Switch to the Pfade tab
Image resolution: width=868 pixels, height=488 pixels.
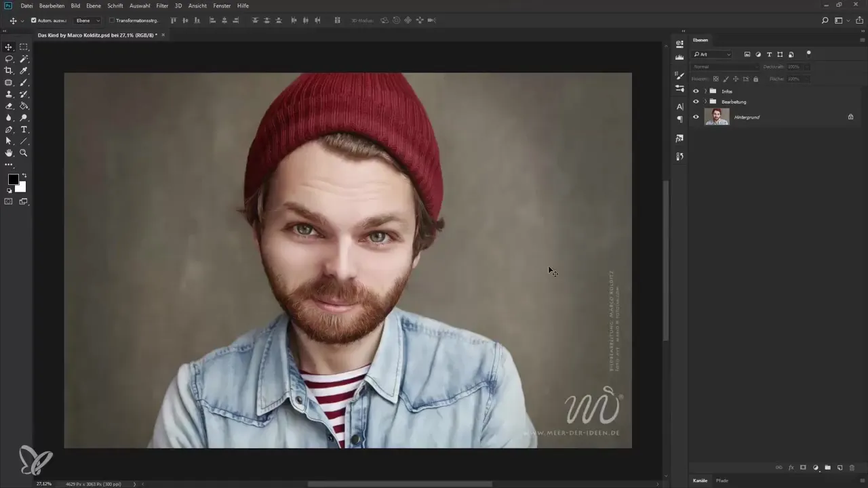point(722,481)
